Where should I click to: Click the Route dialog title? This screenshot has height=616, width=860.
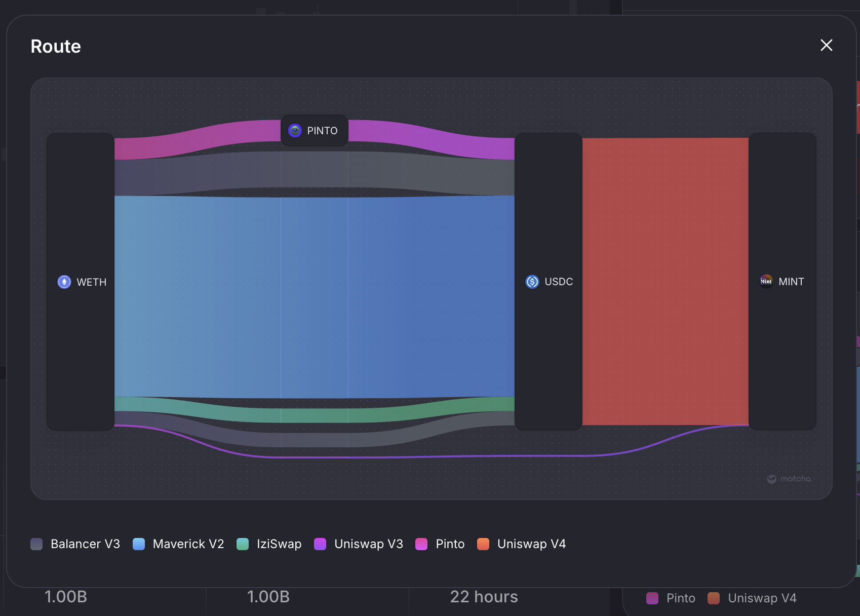[x=56, y=47]
